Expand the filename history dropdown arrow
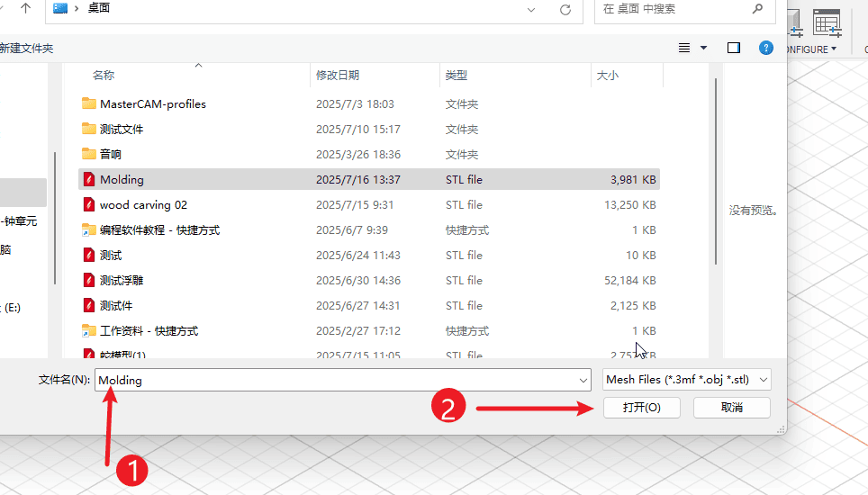 [x=583, y=381]
